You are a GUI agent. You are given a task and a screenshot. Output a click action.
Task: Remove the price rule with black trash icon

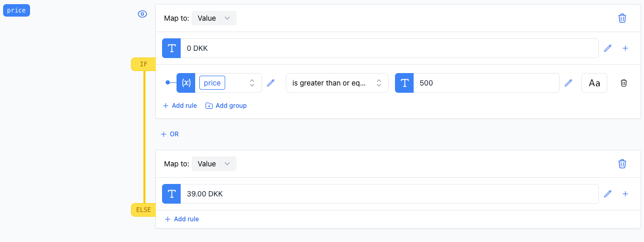click(x=624, y=83)
